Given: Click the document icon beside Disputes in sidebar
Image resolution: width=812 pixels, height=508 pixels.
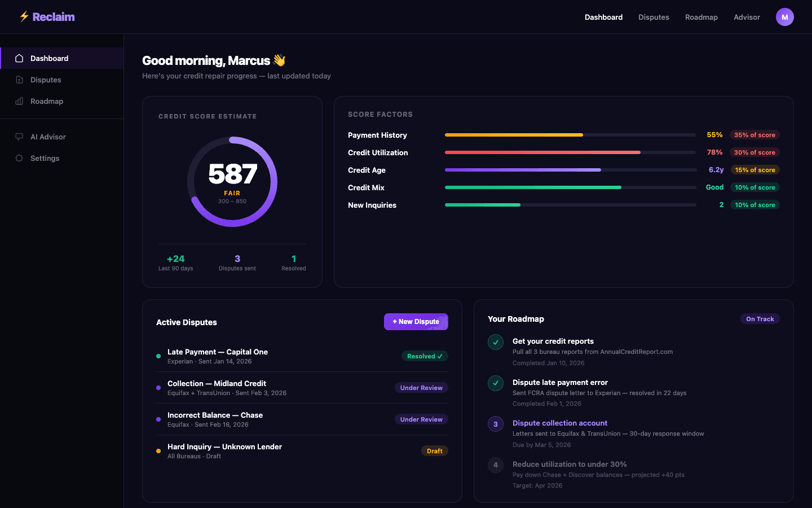Looking at the screenshot, I should [19, 80].
